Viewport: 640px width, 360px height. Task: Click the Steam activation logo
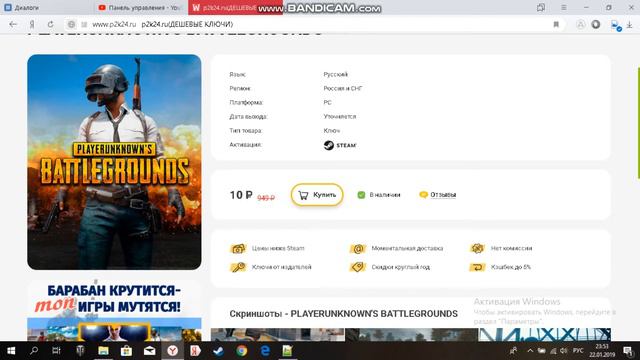[x=340, y=145]
